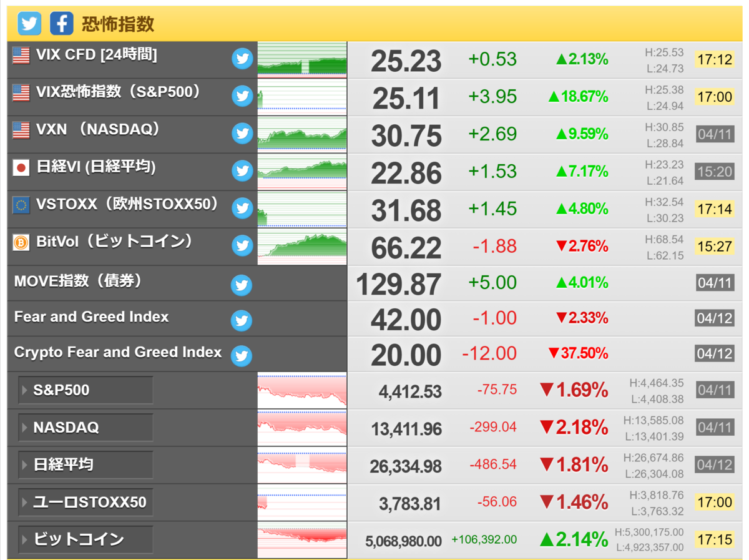Click the MOVE value 129.87
The width and height of the screenshot is (749, 560).
(x=399, y=285)
